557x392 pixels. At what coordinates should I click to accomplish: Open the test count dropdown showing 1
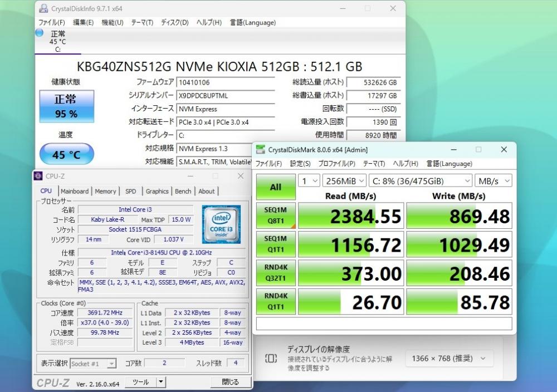(309, 181)
